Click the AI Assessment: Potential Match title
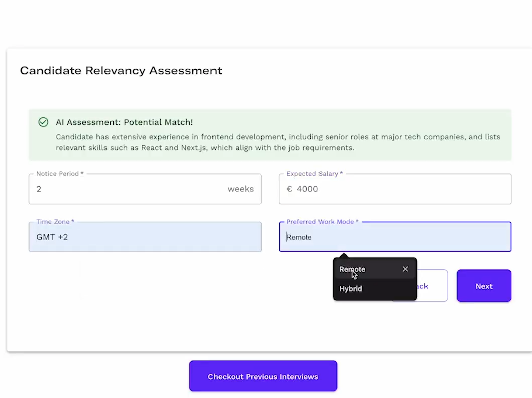The width and height of the screenshot is (532, 398). 124,122
